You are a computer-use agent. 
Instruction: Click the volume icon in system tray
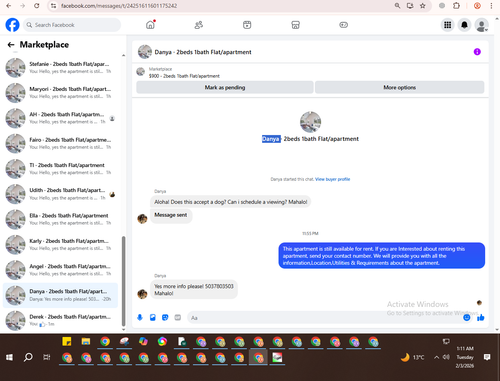(446, 357)
